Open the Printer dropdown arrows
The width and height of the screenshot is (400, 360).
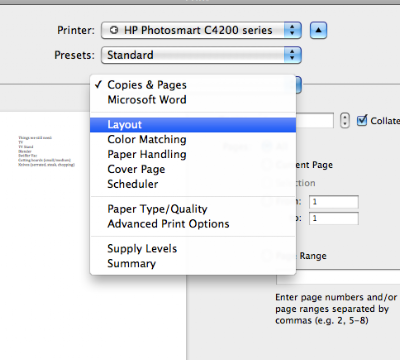click(x=293, y=30)
